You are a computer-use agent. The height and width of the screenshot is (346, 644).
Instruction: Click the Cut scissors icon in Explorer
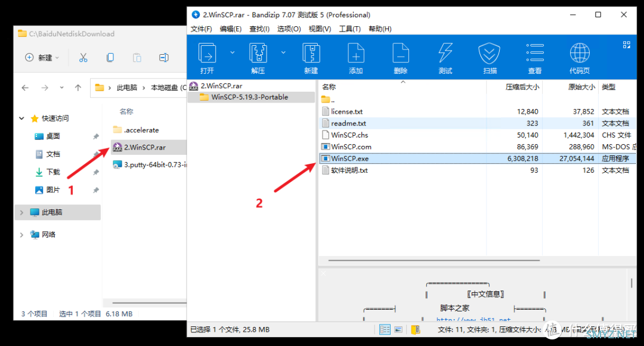pos(83,58)
